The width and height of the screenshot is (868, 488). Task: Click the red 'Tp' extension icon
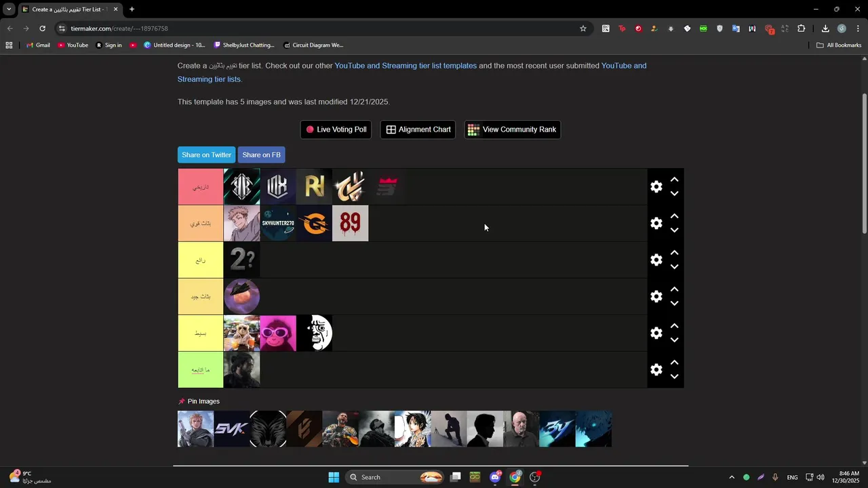[x=622, y=28]
